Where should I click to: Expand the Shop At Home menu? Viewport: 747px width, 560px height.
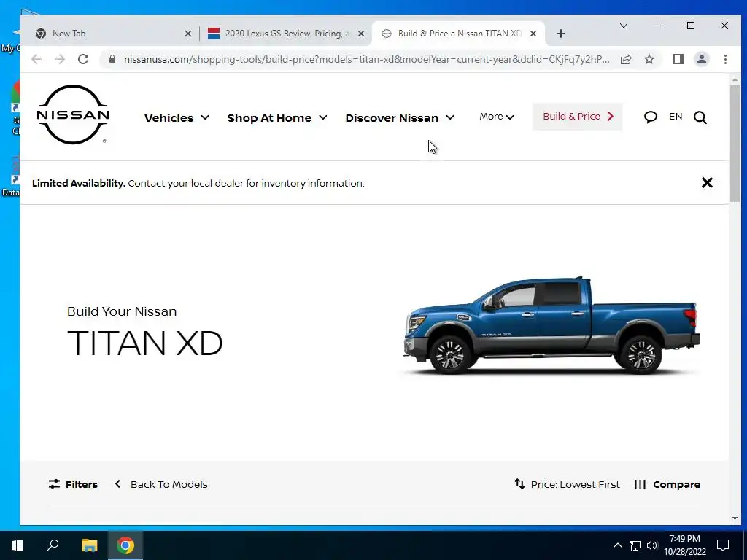tap(277, 117)
